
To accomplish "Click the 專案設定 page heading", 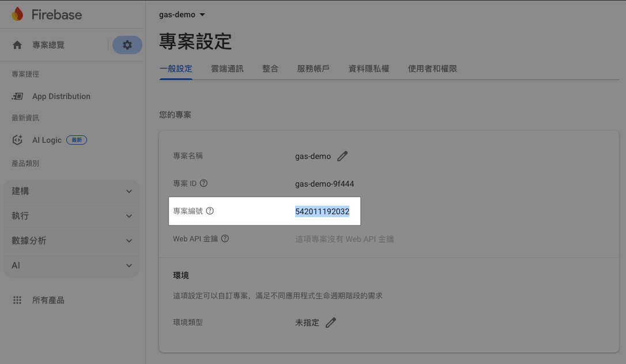I will (x=195, y=41).
